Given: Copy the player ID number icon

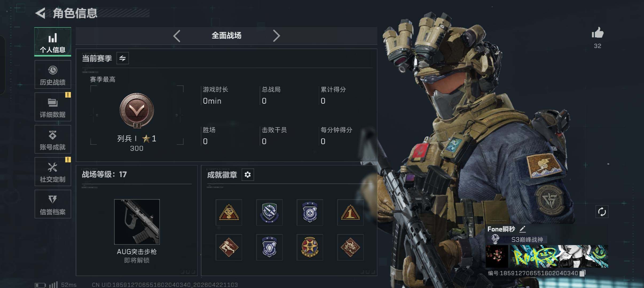Looking at the screenshot, I should click(x=583, y=273).
